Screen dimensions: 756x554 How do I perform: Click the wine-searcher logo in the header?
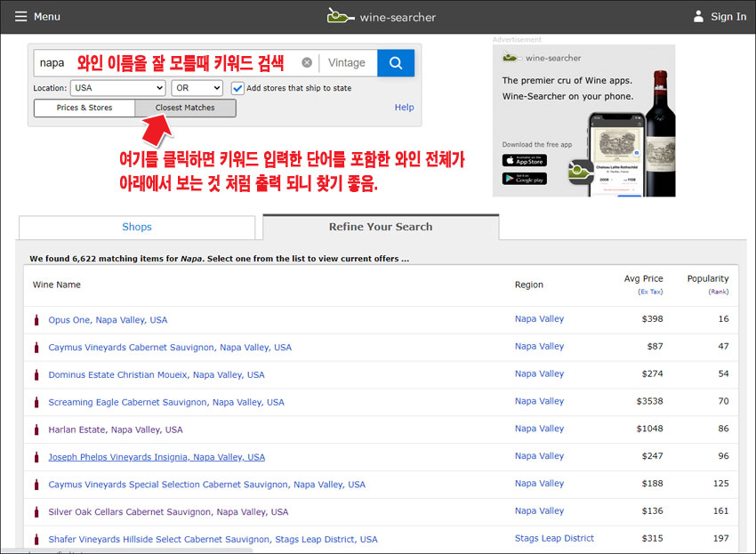[381, 16]
